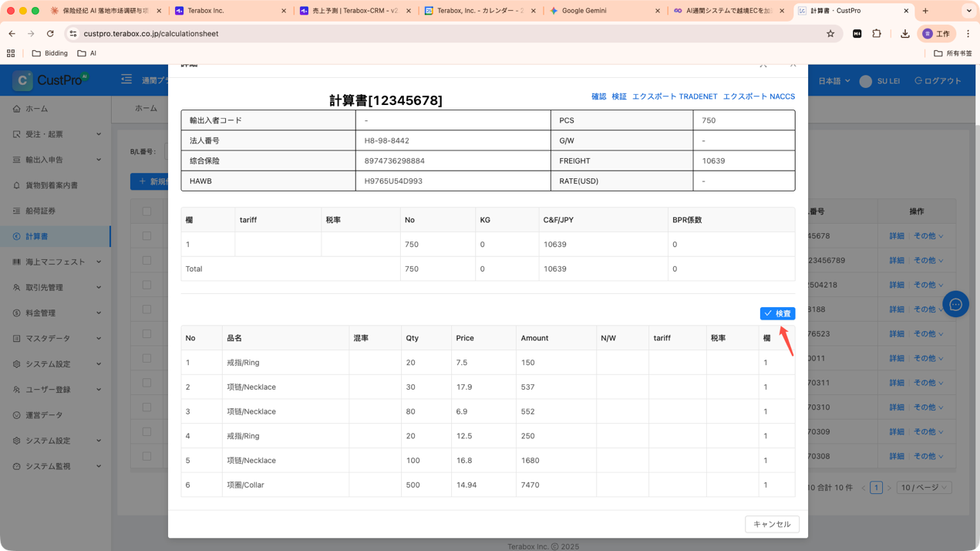Expand マスタデータ sidebar menu
Screen dimensions: 980x551
[56, 338]
